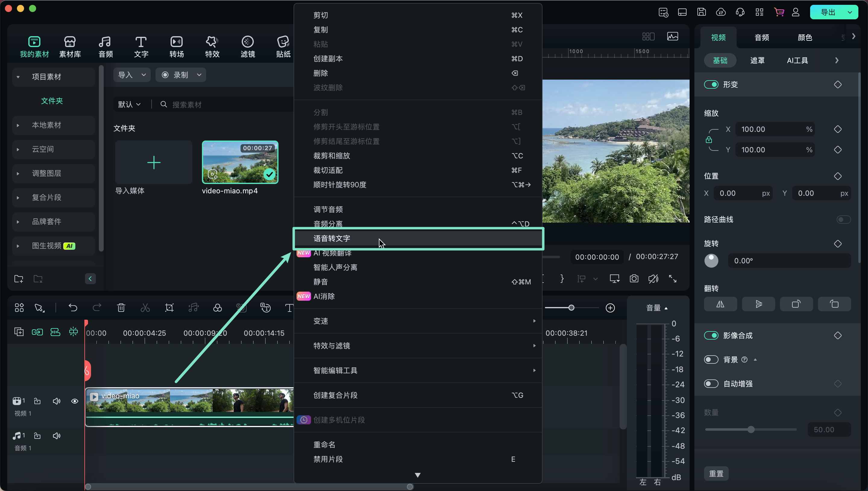868x491 pixels.
Task: Switch to the 遮罩 mask tab
Action: [757, 60]
